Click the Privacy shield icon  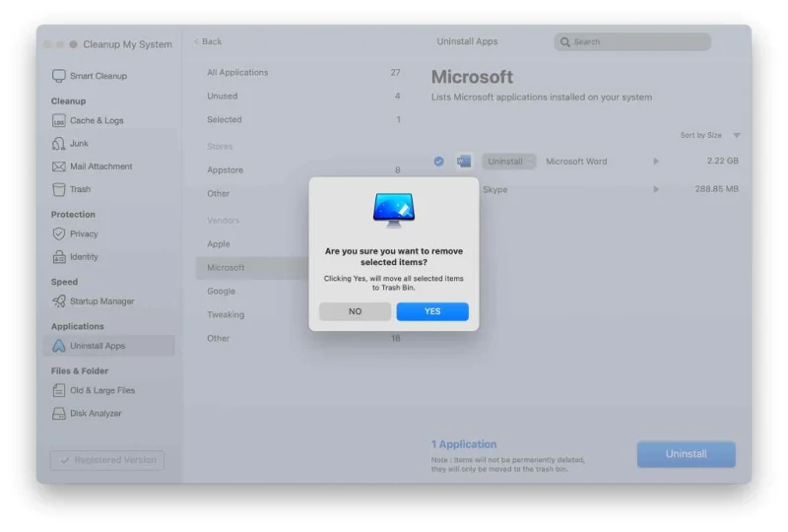(x=59, y=234)
